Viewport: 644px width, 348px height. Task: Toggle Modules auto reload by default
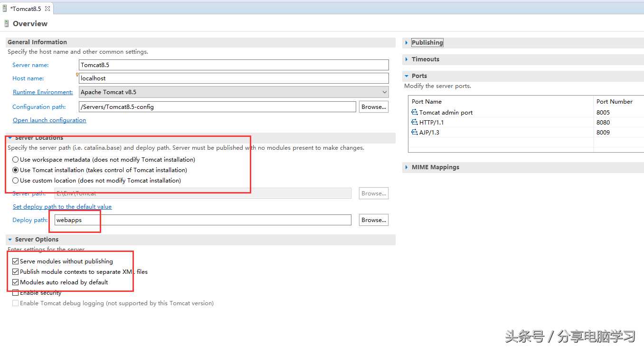[x=16, y=282]
